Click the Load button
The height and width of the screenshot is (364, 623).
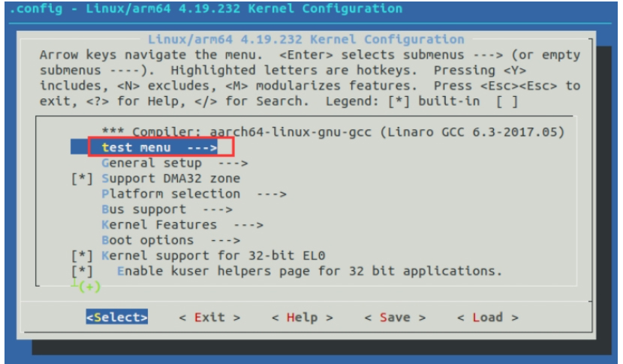[487, 317]
